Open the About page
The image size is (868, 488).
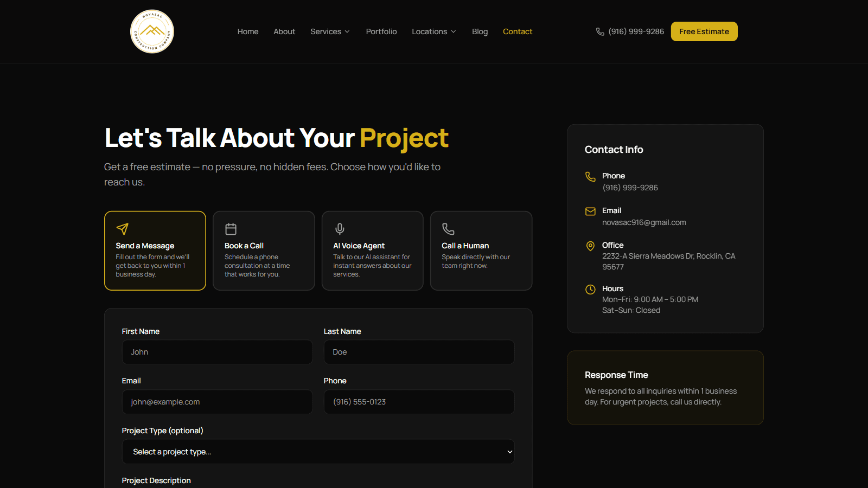(x=284, y=31)
